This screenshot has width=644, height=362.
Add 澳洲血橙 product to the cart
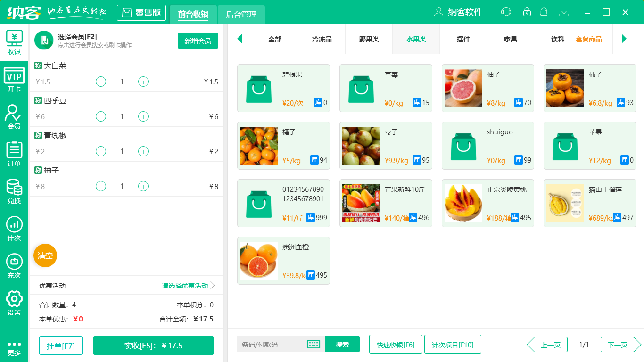coord(283,261)
